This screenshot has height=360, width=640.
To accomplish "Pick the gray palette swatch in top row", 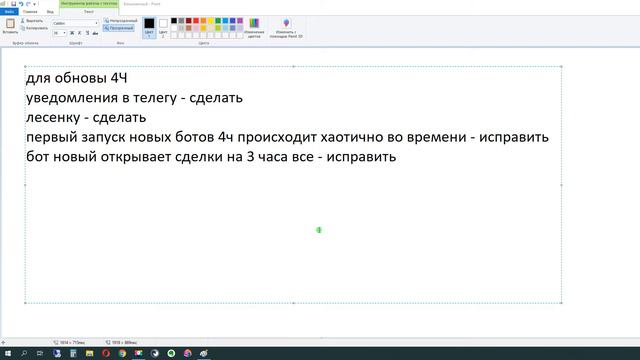I will coord(181,20).
